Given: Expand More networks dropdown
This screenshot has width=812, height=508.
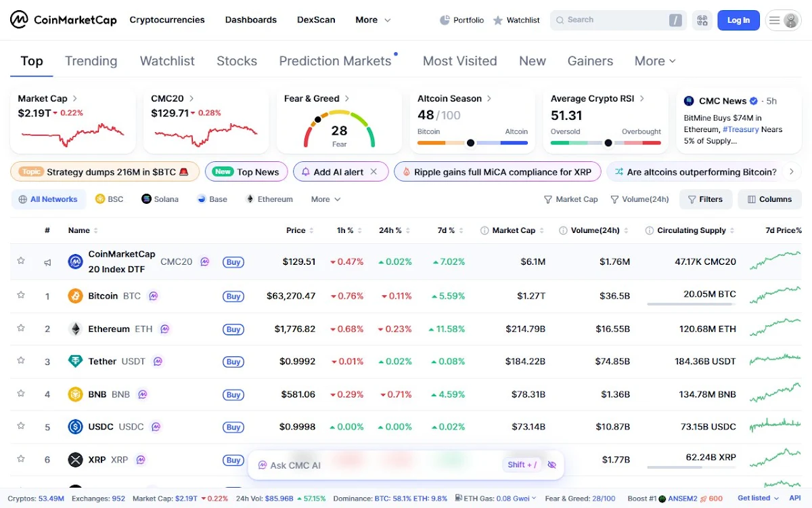Looking at the screenshot, I should pos(325,199).
